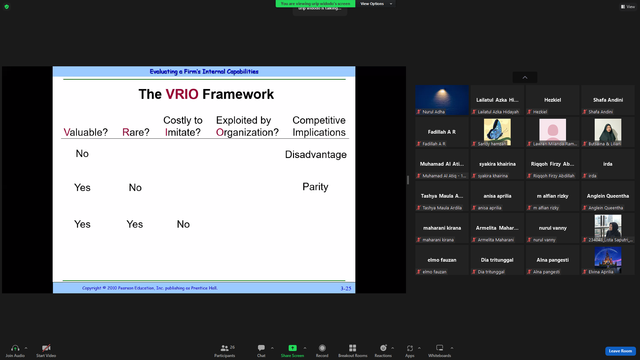The width and height of the screenshot is (640, 360).
Task: Click the View layout button
Action: pyautogui.click(x=628, y=7)
